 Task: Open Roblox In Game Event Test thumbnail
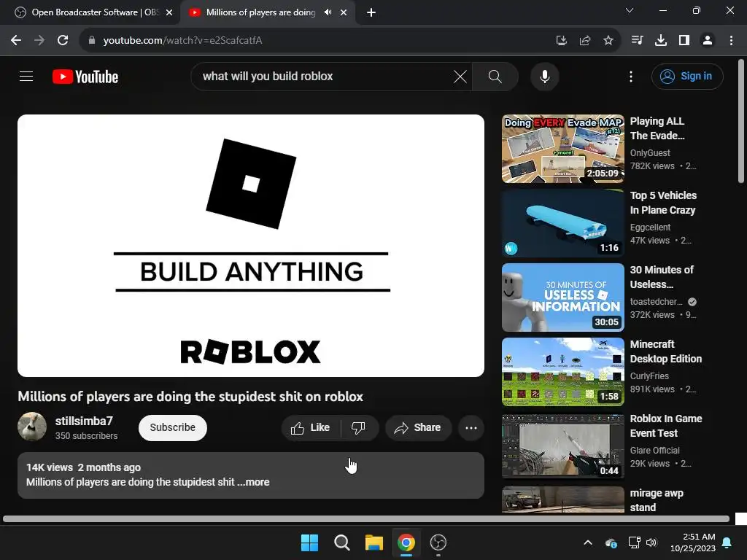click(x=562, y=446)
